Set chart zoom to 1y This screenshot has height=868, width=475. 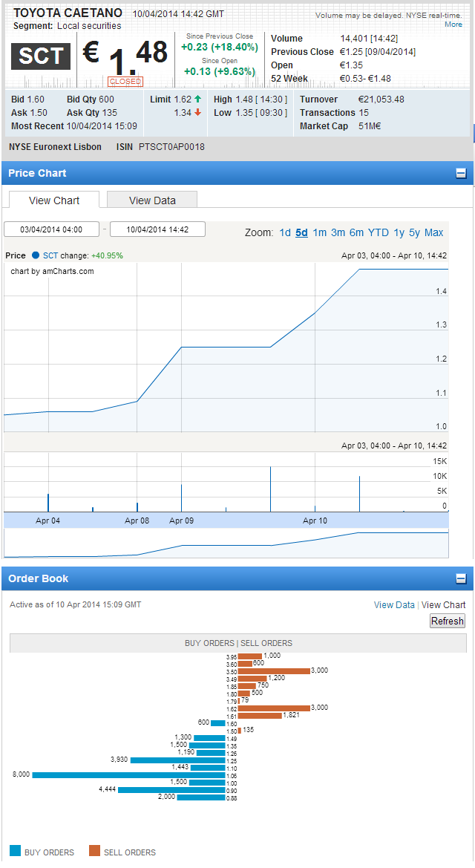point(399,232)
